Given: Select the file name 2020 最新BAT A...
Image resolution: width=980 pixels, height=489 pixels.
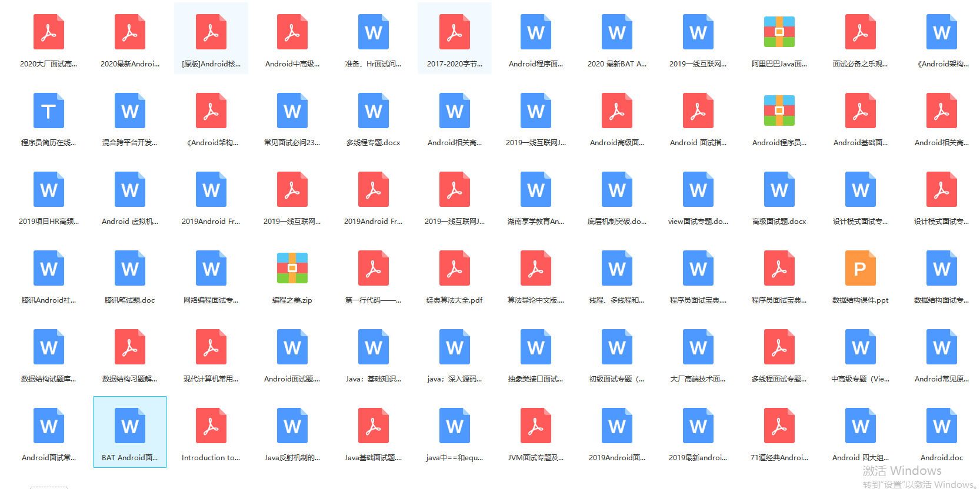Looking at the screenshot, I should tap(617, 64).
